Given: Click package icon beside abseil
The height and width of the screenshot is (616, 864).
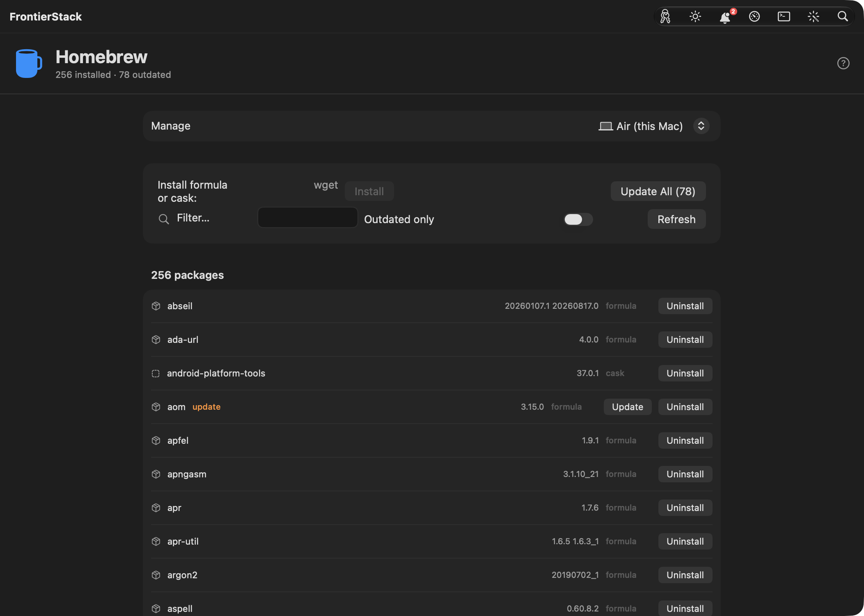Looking at the screenshot, I should 156,306.
